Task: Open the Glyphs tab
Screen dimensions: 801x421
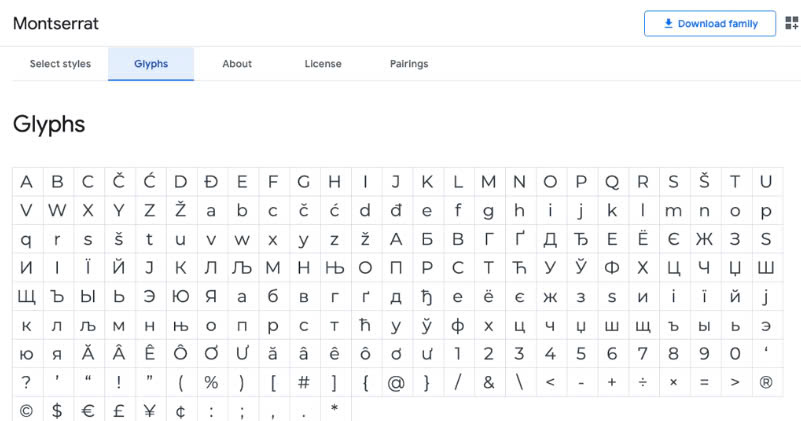Action: (151, 64)
